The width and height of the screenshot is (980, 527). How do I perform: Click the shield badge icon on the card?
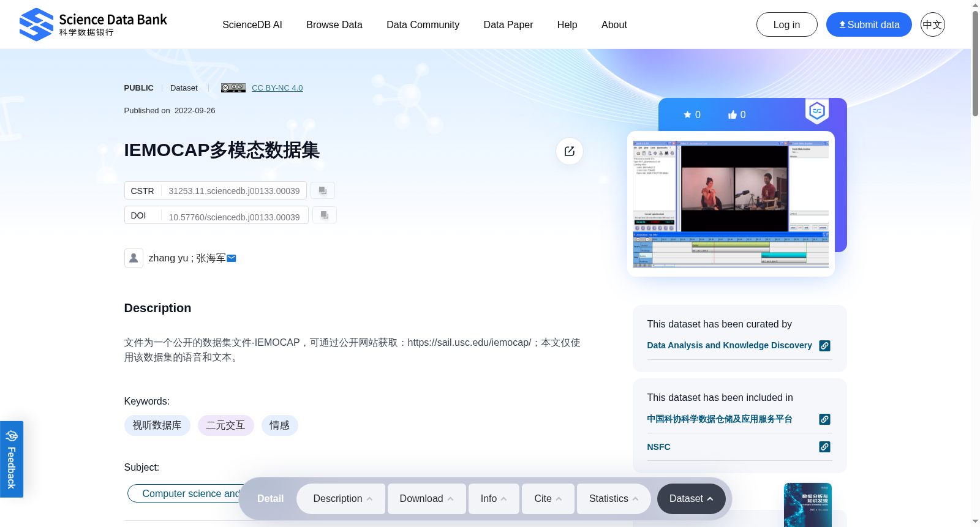click(x=817, y=111)
